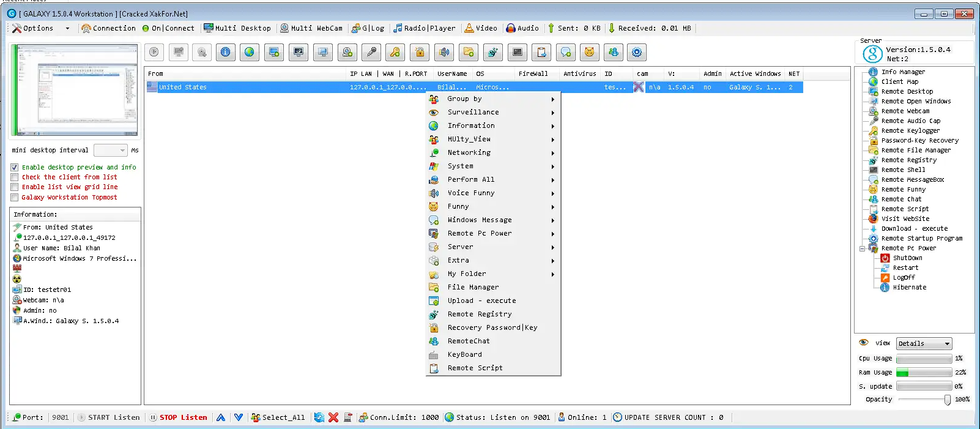The height and width of the screenshot is (429, 980).
Task: Expand the Networking submenu
Action: point(493,152)
